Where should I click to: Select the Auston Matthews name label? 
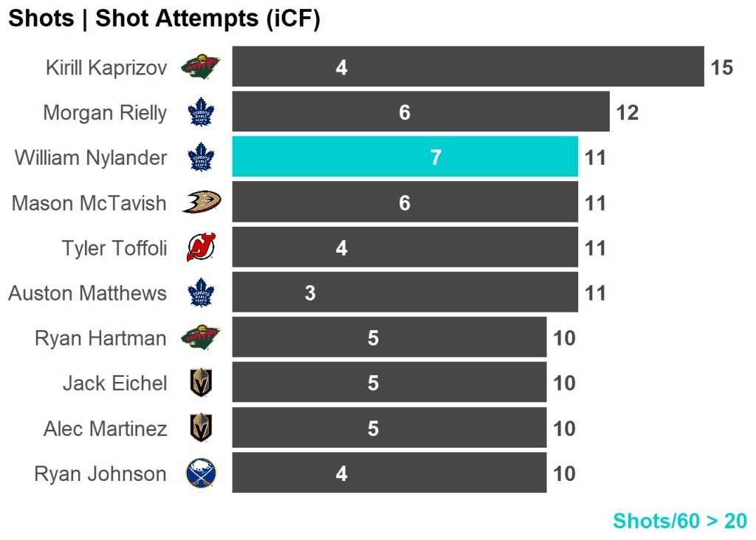click(87, 293)
